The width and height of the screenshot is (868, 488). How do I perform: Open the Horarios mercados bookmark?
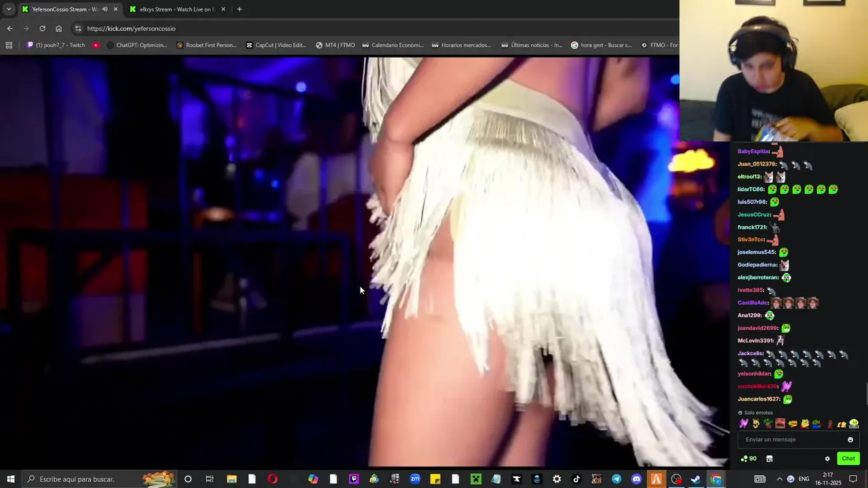pyautogui.click(x=461, y=45)
